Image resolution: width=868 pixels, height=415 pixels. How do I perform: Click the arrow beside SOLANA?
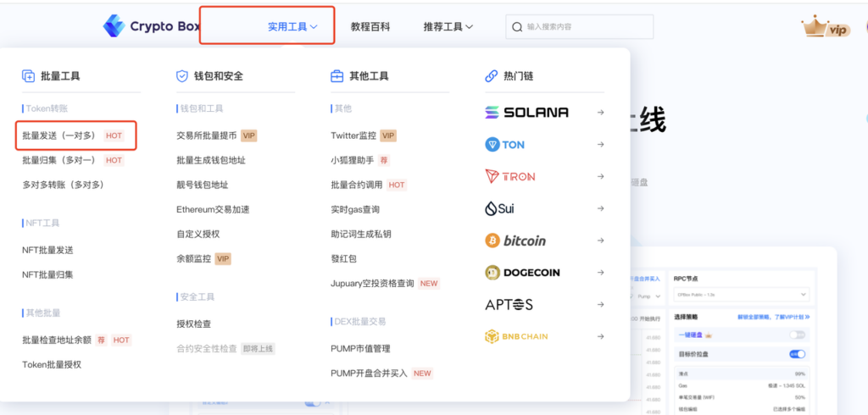click(x=600, y=113)
